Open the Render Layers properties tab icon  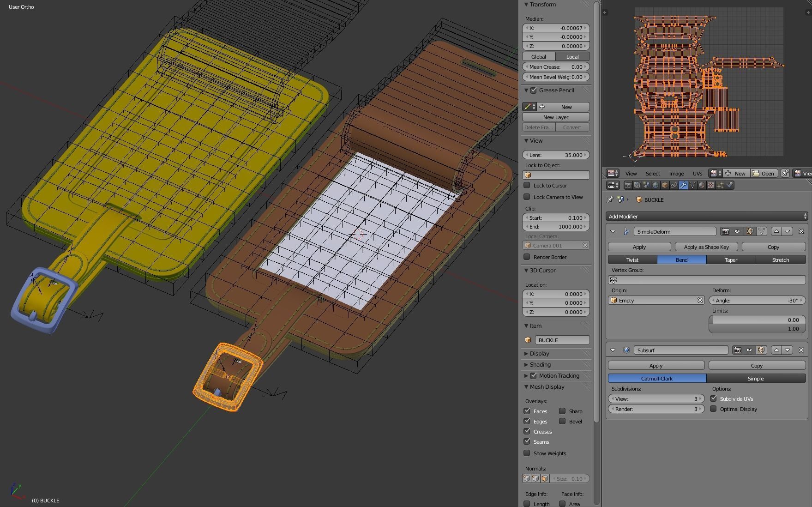click(x=637, y=185)
